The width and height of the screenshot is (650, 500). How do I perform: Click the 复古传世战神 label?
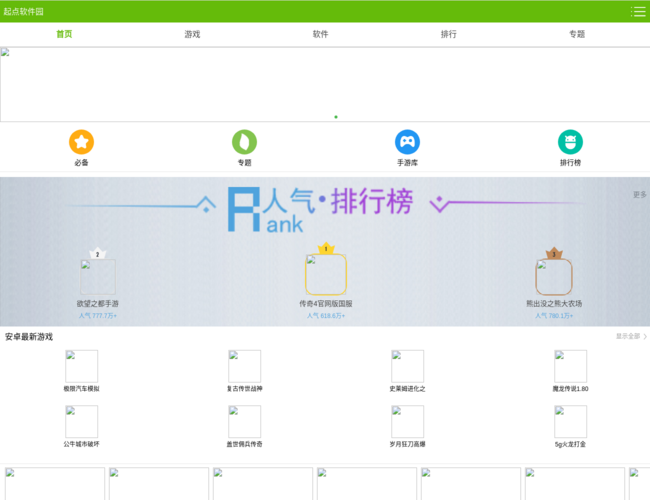245,388
